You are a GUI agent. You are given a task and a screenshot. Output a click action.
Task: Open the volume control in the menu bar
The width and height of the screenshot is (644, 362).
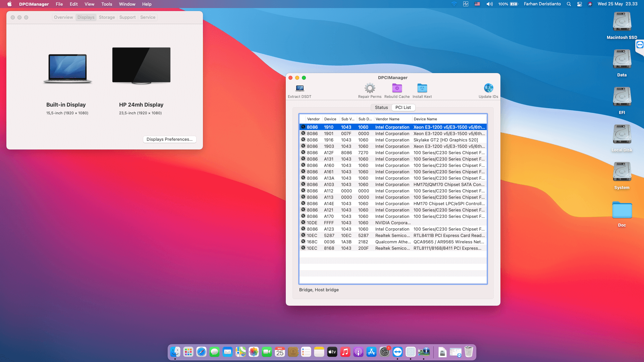tap(490, 4)
